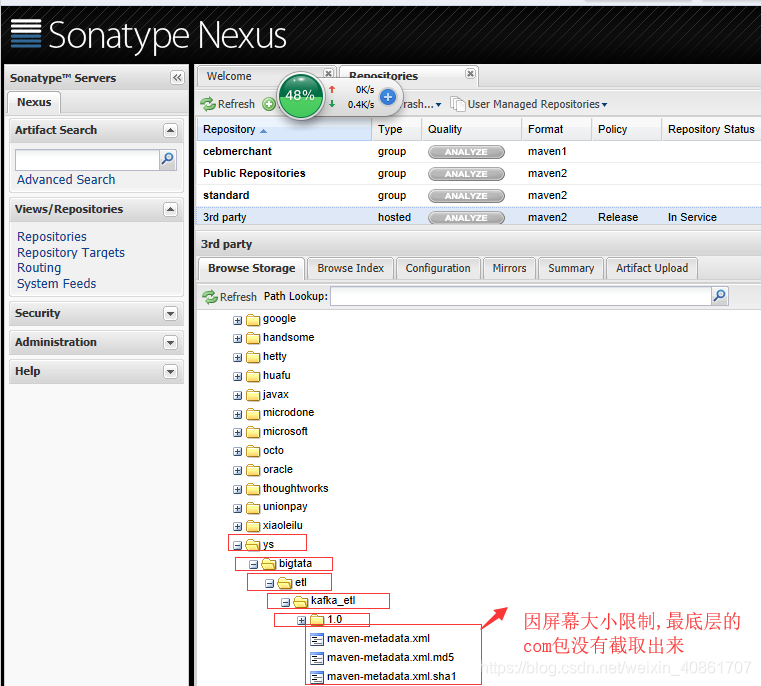Click ANALYZE for standard repository
761x686 pixels.
click(466, 196)
